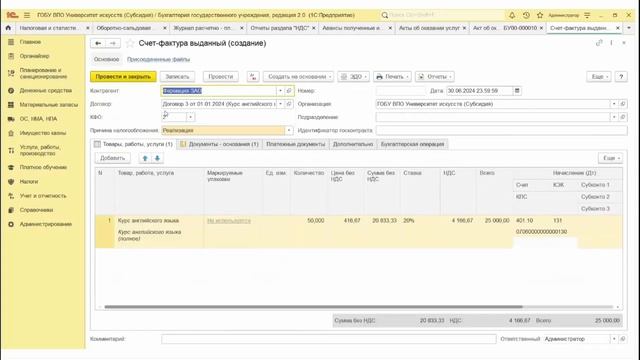Open the Договор record with open button

tap(289, 104)
